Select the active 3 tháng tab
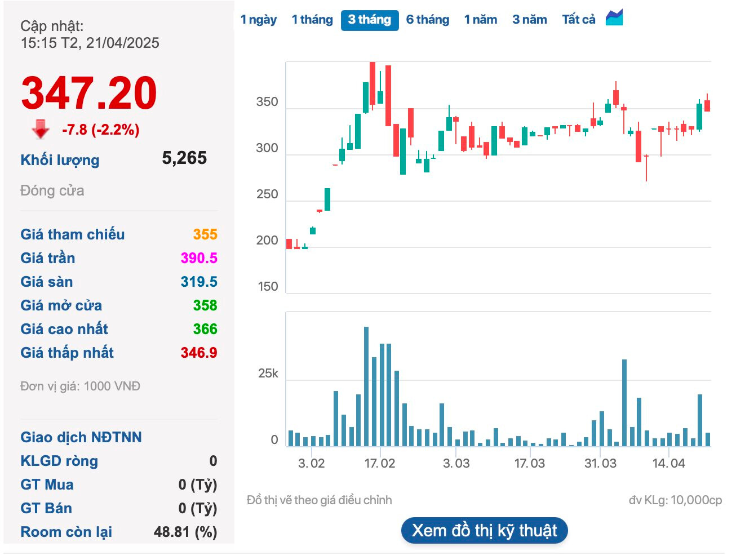Viewport: 745px width, 560px height. pyautogui.click(x=370, y=20)
